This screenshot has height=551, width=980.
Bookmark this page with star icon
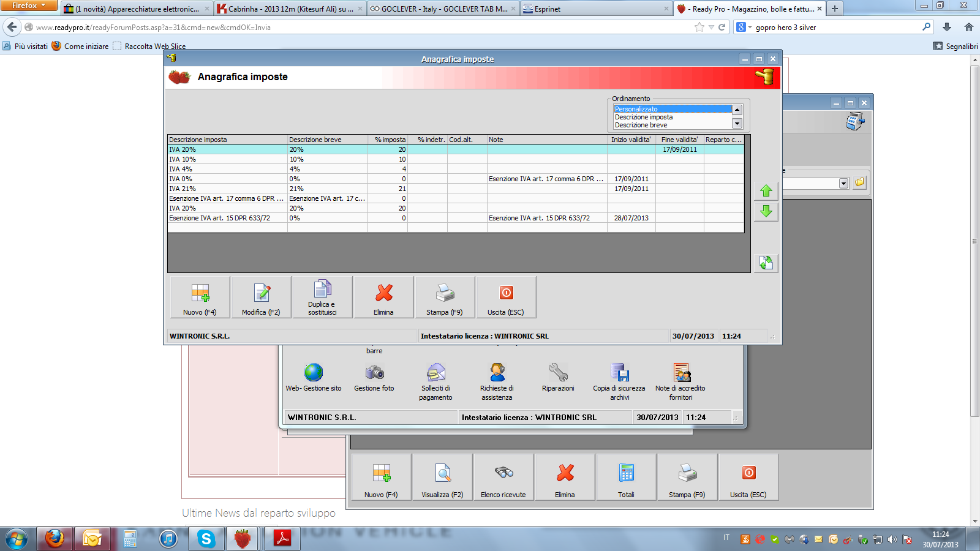[699, 27]
